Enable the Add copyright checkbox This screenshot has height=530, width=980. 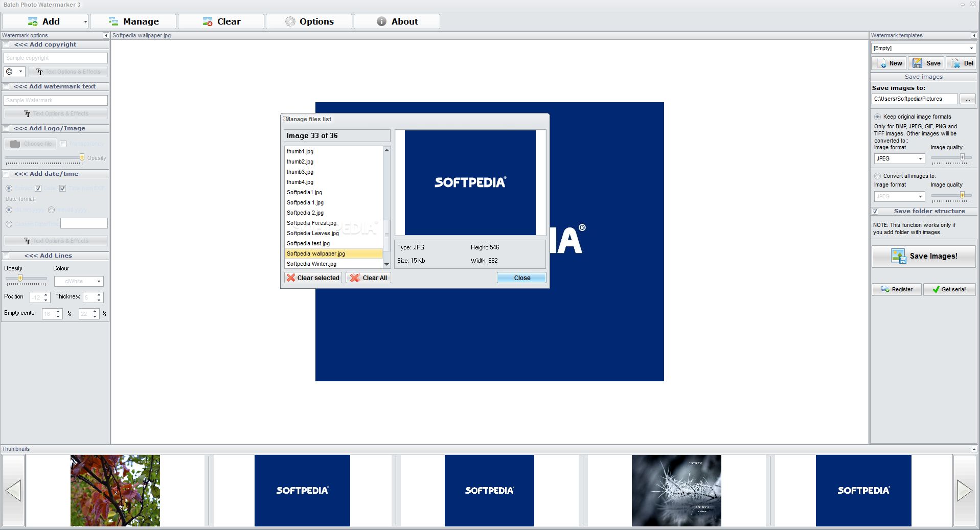6,45
